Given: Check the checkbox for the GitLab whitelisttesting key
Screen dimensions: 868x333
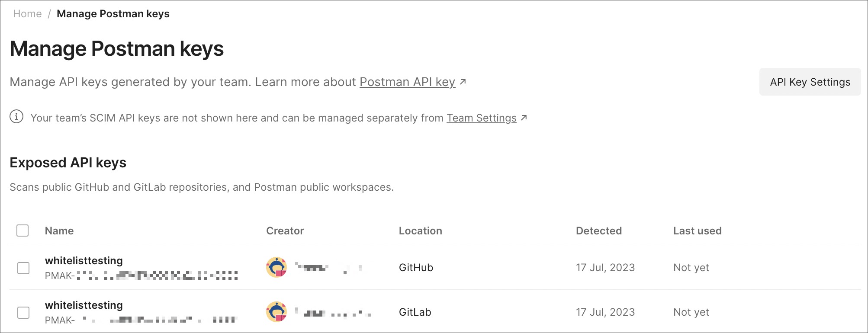Looking at the screenshot, I should point(23,312).
